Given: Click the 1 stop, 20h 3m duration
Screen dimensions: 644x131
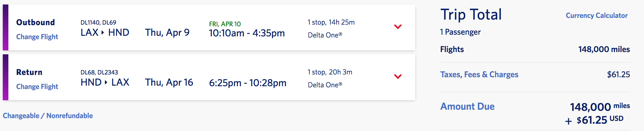Looking at the screenshot, I should tap(330, 72).
